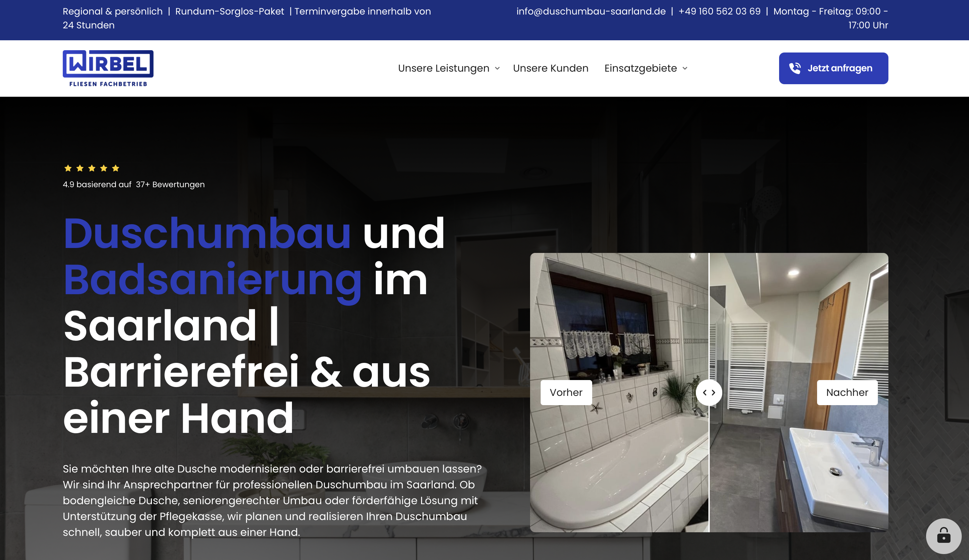
Task: Open the Einsatzgebiete menu item
Action: pyautogui.click(x=641, y=68)
